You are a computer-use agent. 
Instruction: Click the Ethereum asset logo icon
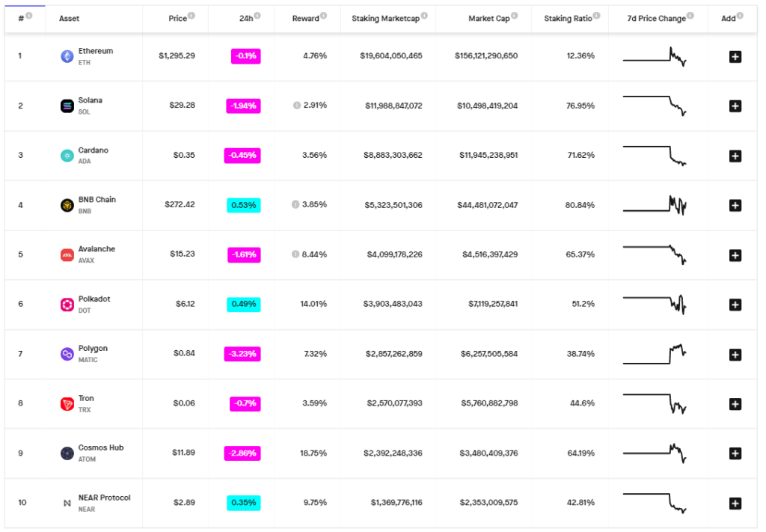[67, 56]
